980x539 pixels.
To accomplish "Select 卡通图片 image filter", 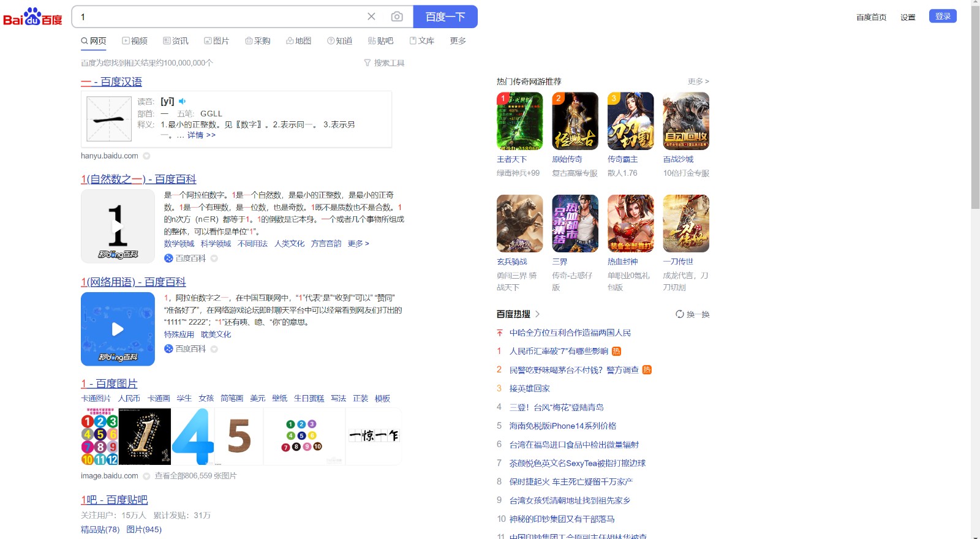I will click(x=96, y=399).
